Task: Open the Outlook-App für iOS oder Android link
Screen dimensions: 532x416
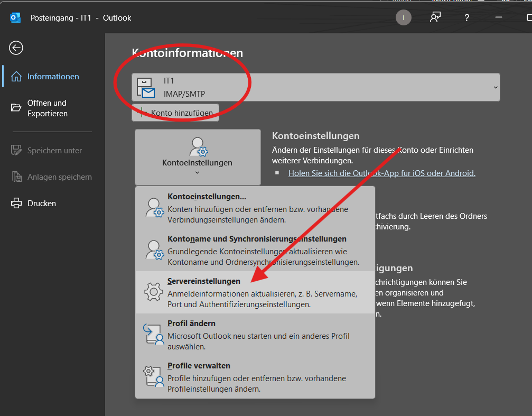Action: pyautogui.click(x=381, y=173)
